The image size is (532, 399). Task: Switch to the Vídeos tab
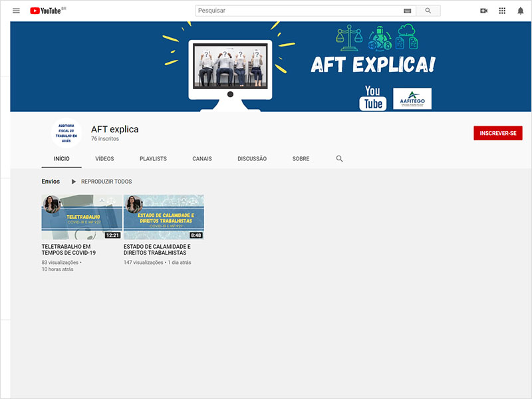tap(104, 159)
